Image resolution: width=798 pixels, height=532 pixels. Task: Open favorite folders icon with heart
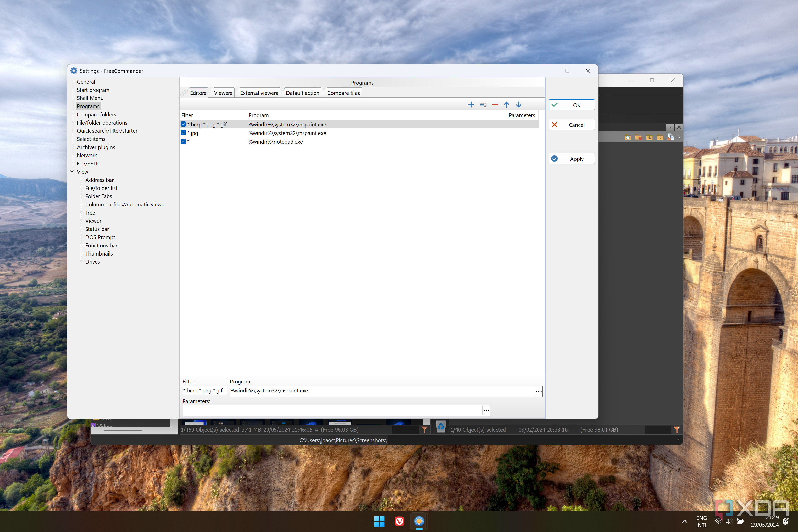(638, 137)
